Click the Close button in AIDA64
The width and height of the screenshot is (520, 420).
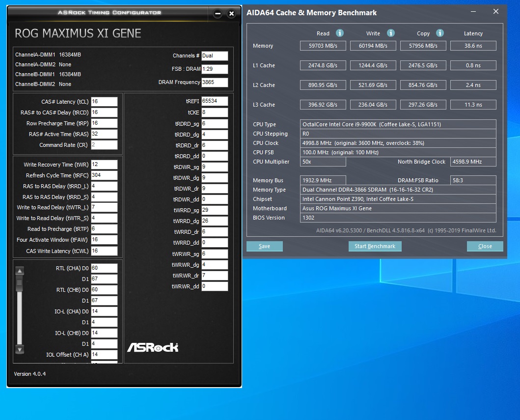point(485,246)
